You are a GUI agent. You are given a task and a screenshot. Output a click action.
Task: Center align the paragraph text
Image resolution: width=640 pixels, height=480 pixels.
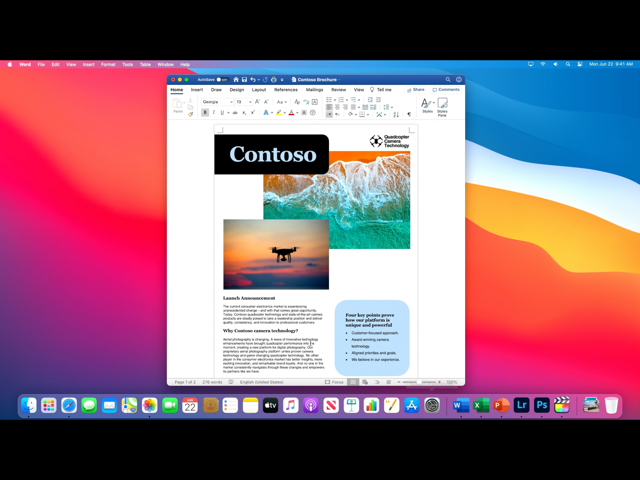click(x=337, y=107)
